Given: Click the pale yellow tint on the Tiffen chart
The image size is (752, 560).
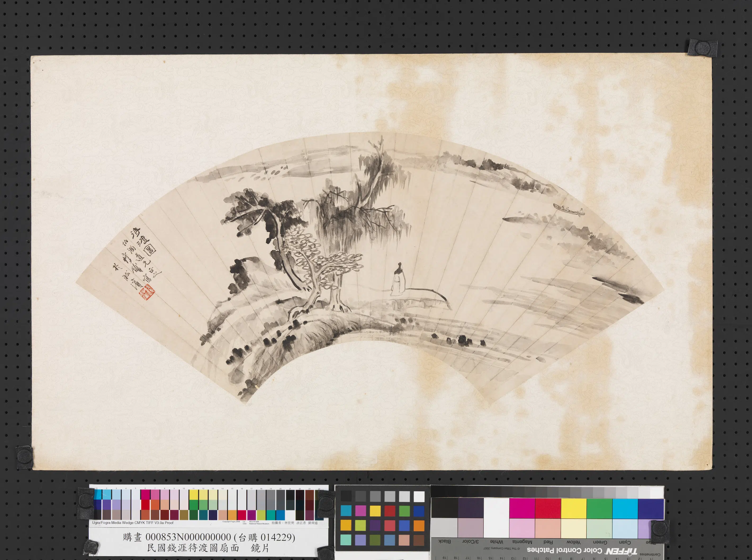Looking at the screenshot, I should coord(574,528).
